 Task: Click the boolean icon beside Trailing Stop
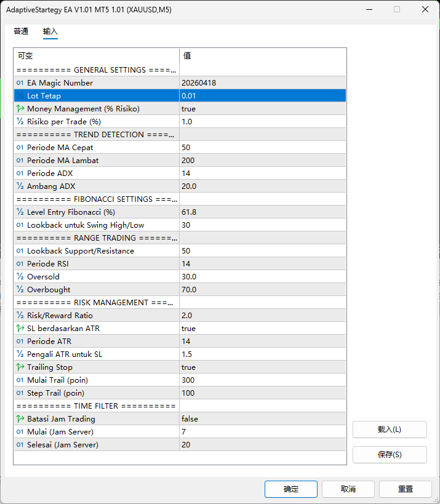[x=20, y=367]
